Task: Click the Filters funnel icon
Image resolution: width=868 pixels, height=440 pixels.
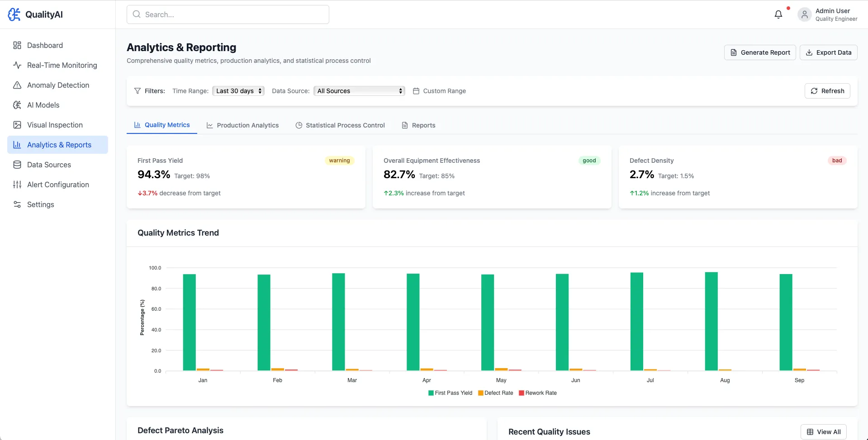Action: (x=138, y=91)
